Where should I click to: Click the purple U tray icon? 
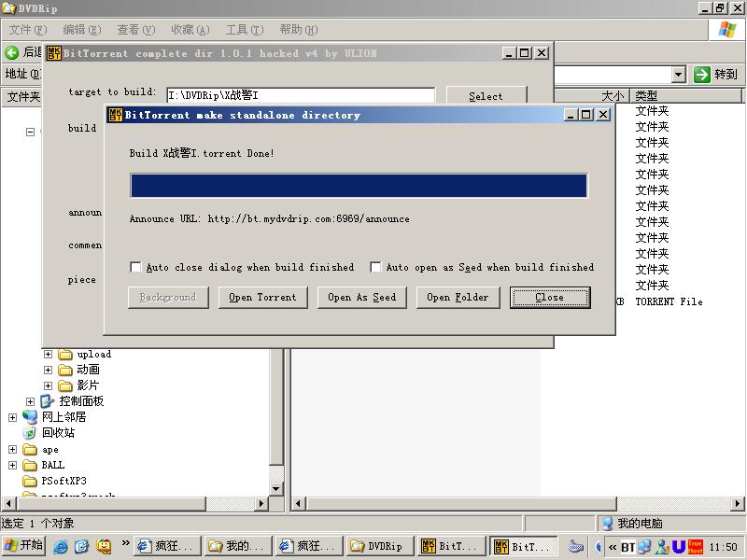679,547
